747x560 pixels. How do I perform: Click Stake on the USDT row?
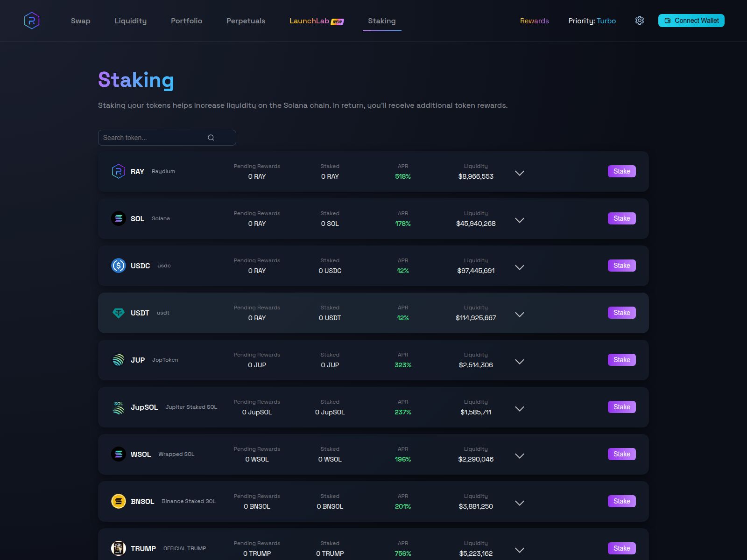(x=622, y=313)
